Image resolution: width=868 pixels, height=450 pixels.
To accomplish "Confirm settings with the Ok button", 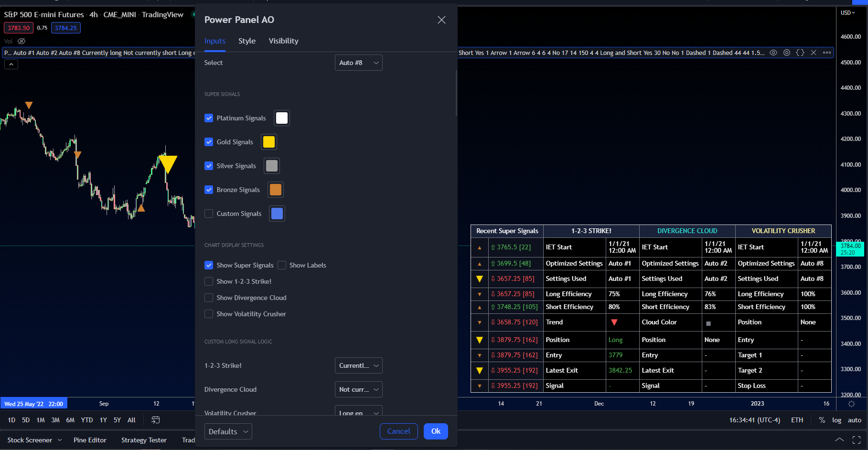I will tap(435, 431).
